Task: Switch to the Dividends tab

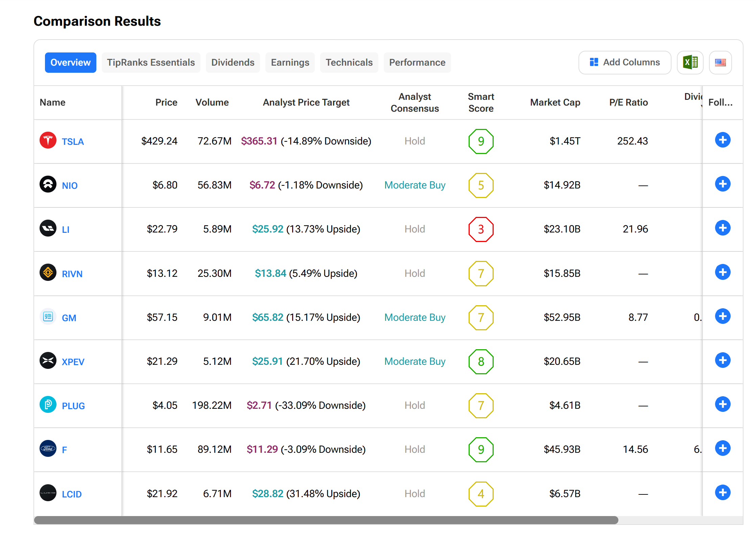Action: (233, 63)
